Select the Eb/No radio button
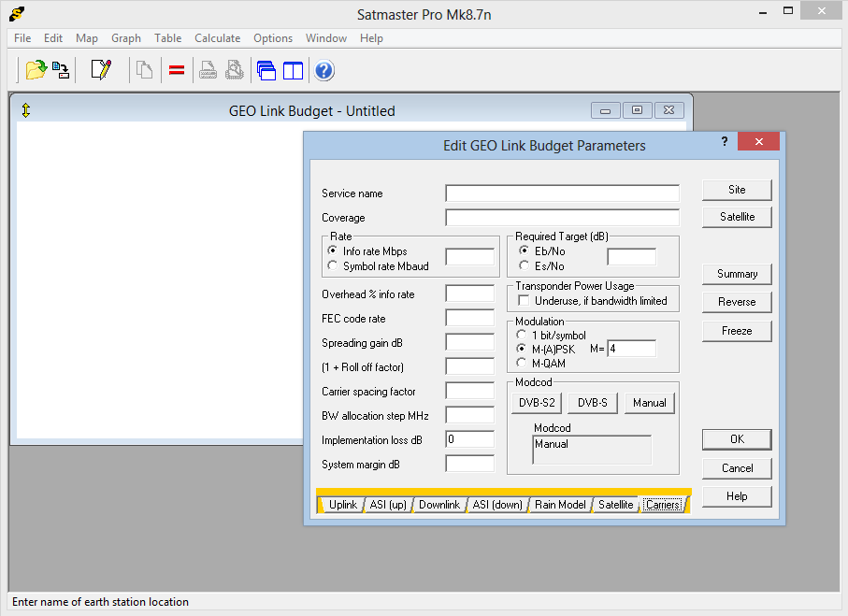 pos(524,251)
